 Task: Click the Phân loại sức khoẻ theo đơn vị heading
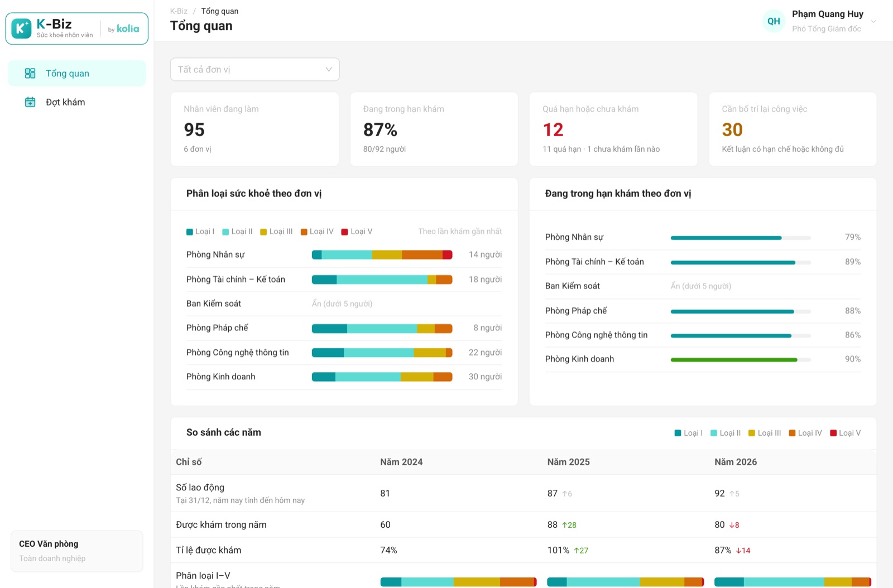254,194
